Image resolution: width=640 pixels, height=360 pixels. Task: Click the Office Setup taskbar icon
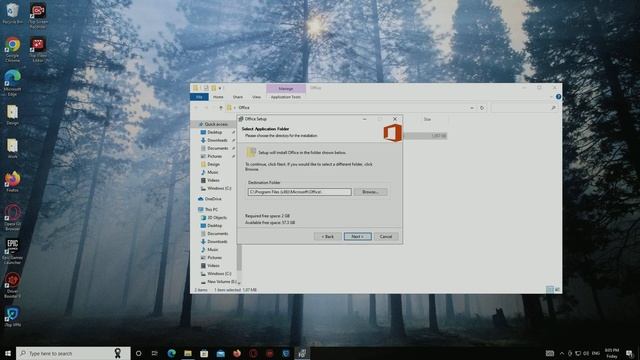pos(302,353)
